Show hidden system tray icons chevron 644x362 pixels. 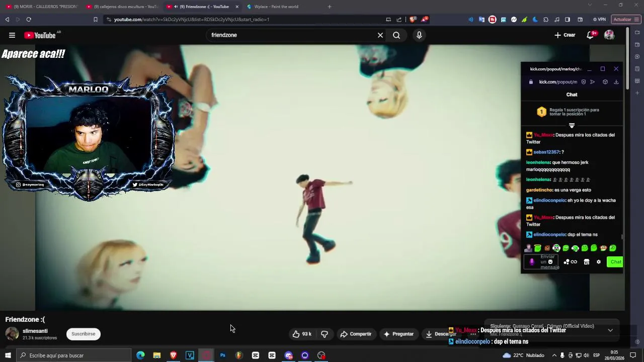(x=554, y=355)
